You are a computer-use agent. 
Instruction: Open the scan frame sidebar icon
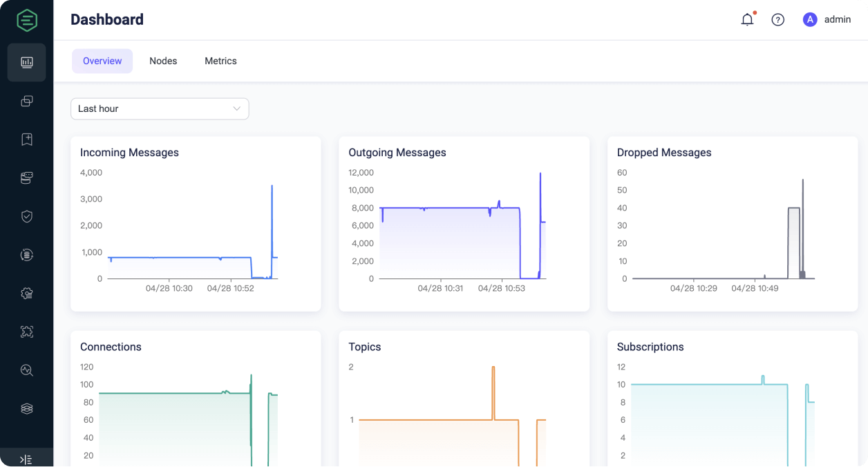click(27, 332)
